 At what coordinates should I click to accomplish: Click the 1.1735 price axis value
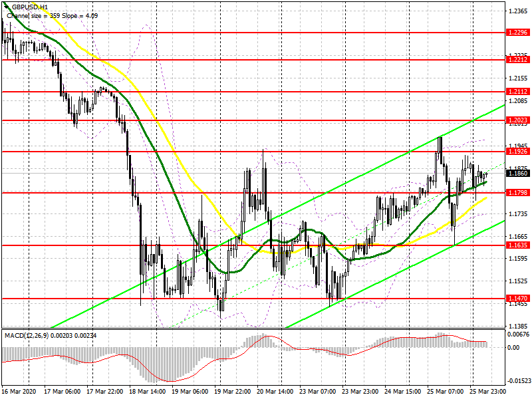[518, 213]
